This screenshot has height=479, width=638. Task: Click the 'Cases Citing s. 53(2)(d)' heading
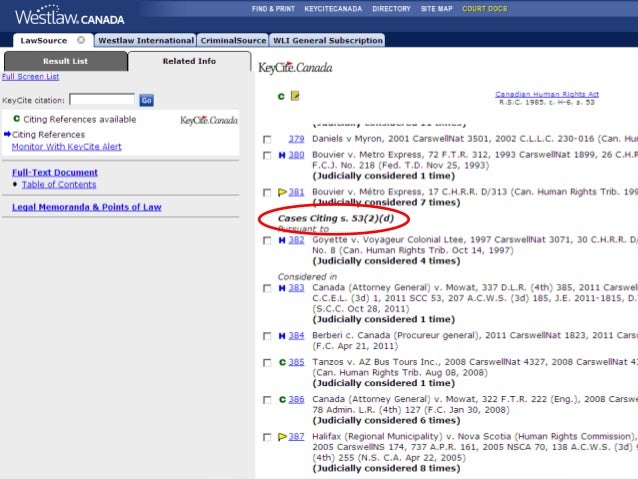(x=336, y=218)
